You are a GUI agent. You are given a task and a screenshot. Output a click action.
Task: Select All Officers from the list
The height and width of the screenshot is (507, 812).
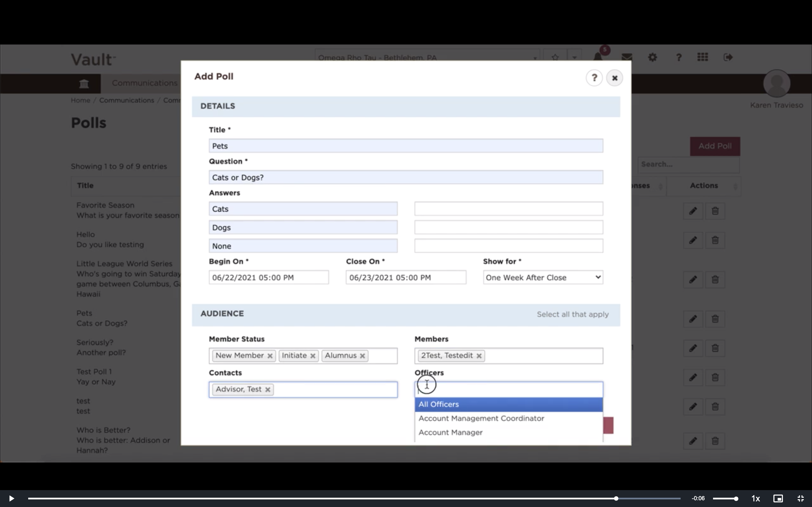(x=509, y=404)
